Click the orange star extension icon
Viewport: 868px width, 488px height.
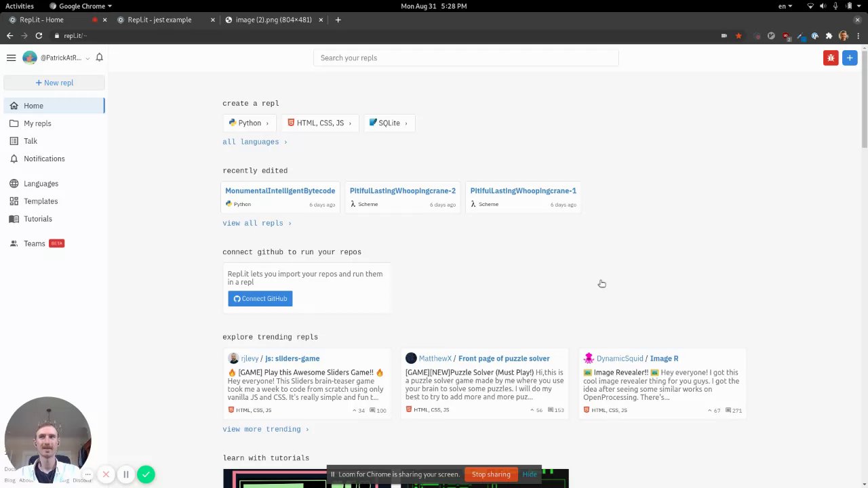pos(738,36)
